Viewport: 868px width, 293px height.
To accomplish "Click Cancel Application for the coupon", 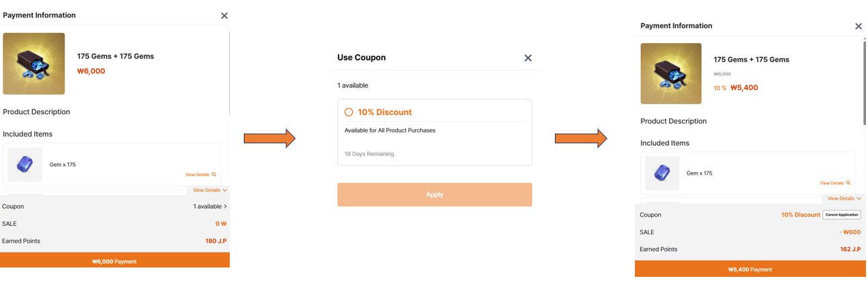I will coord(841,215).
